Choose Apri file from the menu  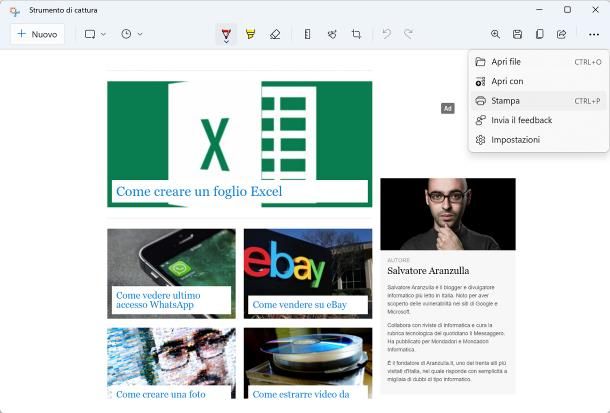point(538,62)
